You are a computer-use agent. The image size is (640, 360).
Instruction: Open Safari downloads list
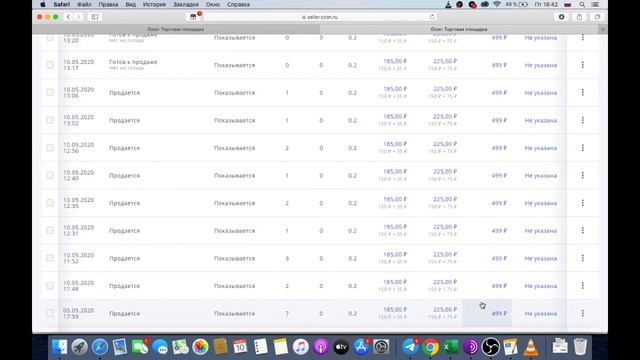click(x=562, y=17)
